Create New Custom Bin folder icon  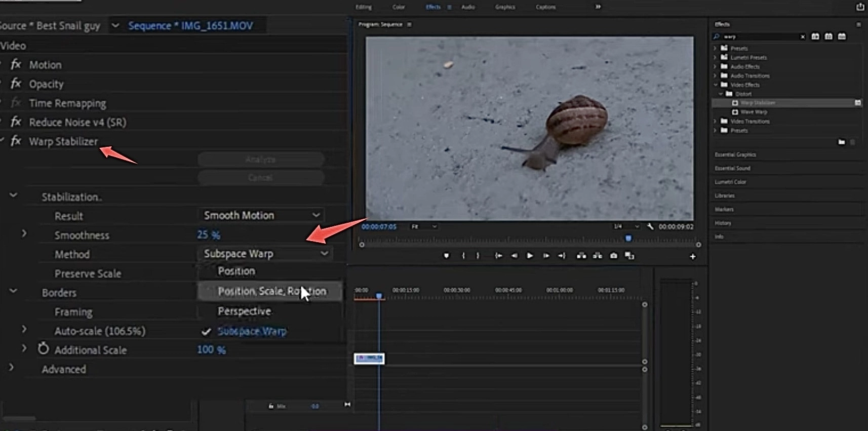pyautogui.click(x=842, y=142)
